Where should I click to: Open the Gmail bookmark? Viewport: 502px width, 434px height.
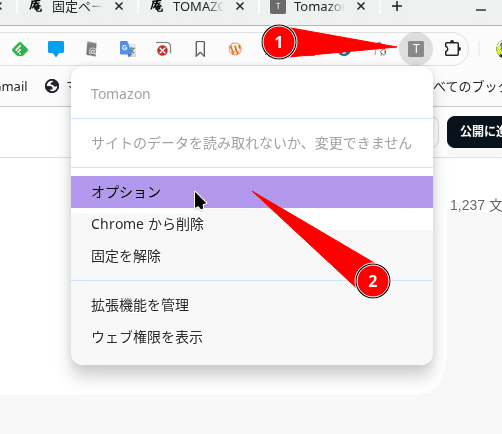click(x=13, y=87)
